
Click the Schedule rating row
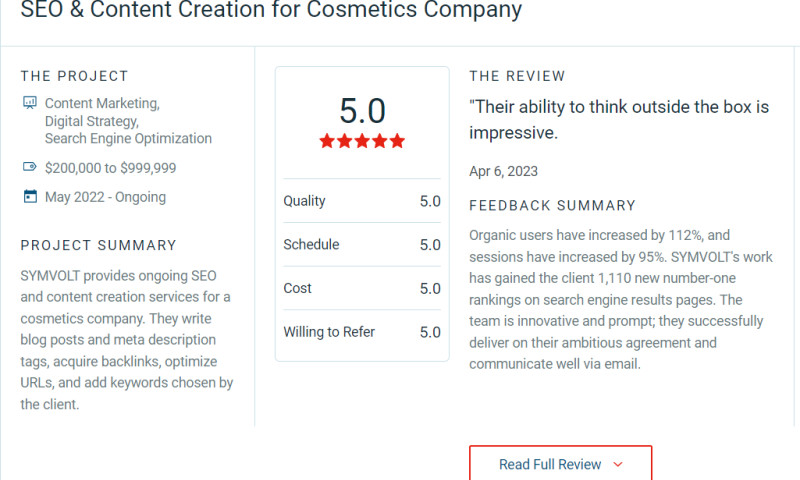pos(362,245)
